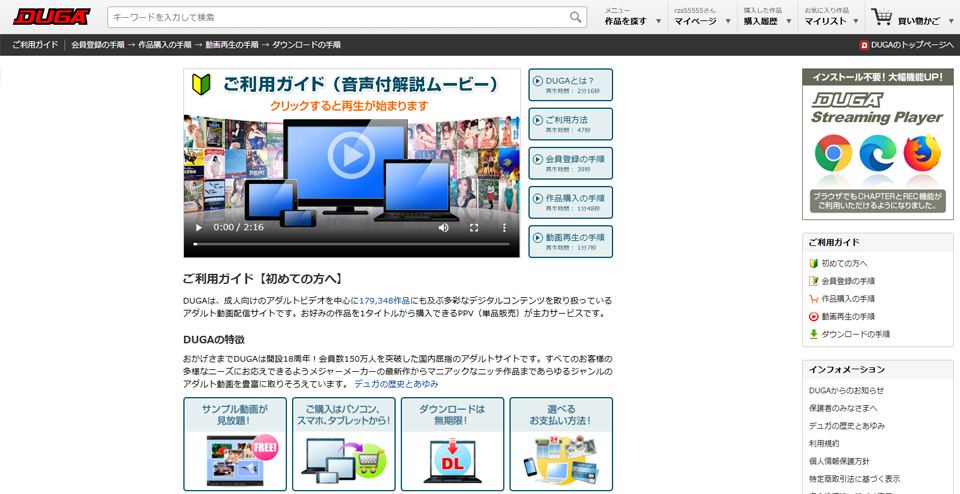Click notepad icon beside sidebar 会員登録の手順
Screen dimensions: 960x494
point(814,281)
